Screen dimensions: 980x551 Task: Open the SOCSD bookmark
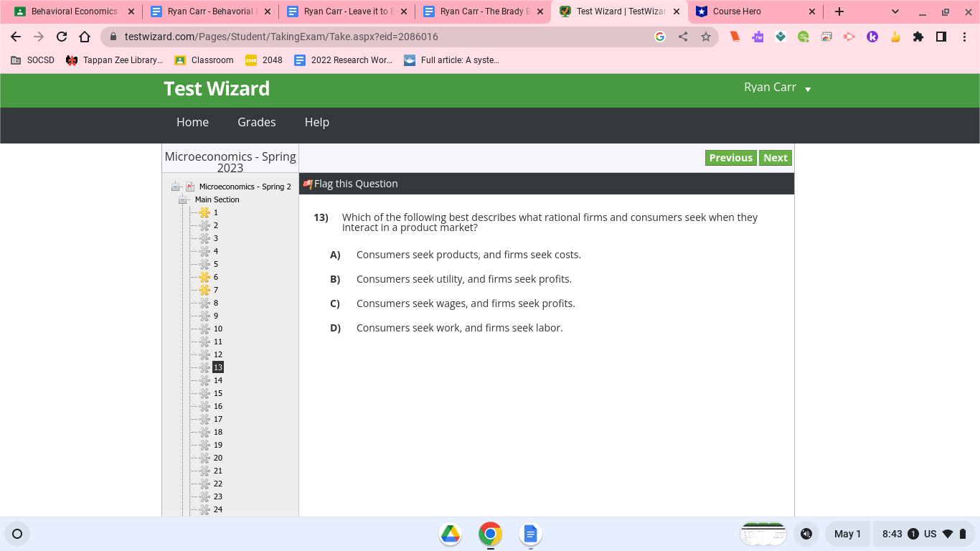click(x=32, y=60)
